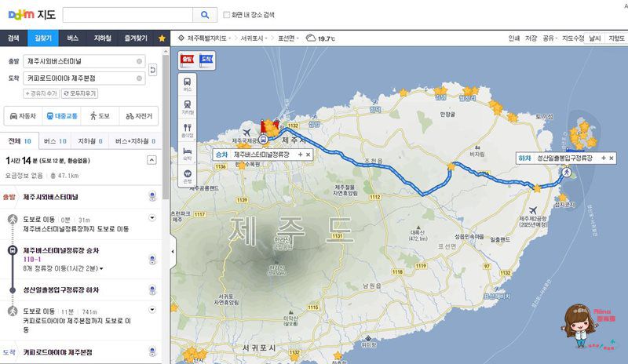Show restaurants with fork and knife icon
This screenshot has width=628, height=364.
pyautogui.click(x=187, y=130)
